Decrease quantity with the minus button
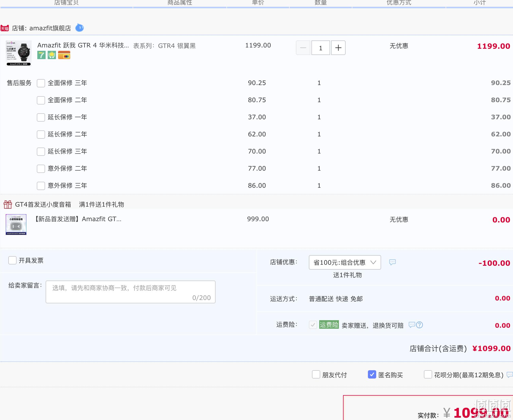The width and height of the screenshot is (513, 420). pos(303,48)
